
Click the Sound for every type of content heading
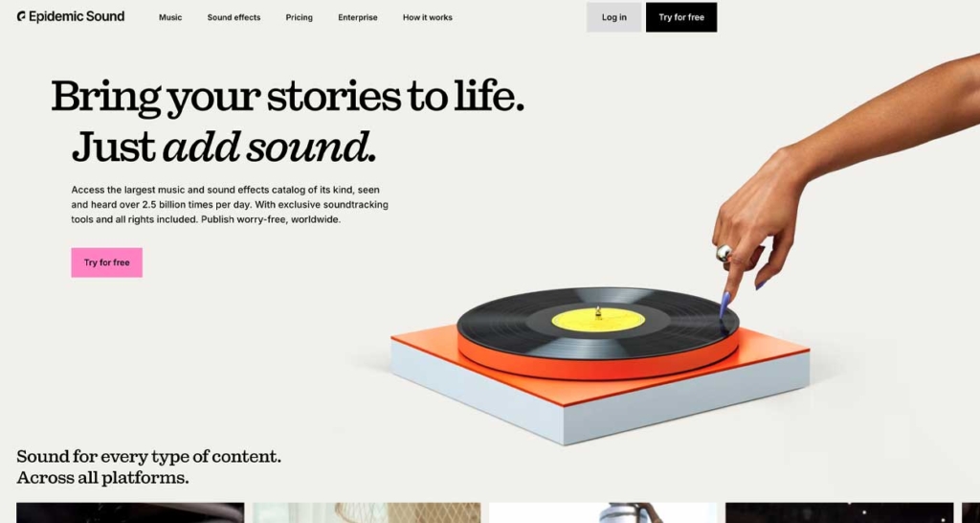[148, 467]
